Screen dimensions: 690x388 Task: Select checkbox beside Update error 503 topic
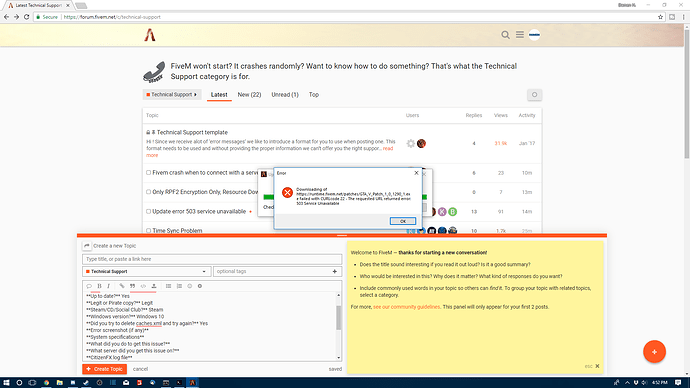click(x=148, y=212)
